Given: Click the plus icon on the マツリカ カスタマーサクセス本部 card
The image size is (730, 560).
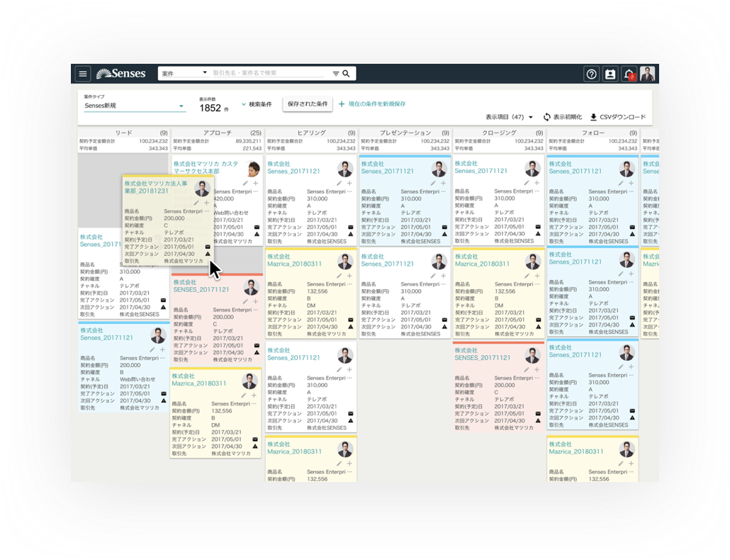Looking at the screenshot, I should [x=256, y=184].
